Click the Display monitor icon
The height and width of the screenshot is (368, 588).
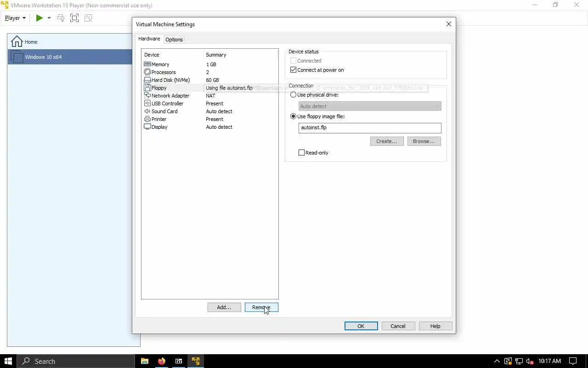(x=147, y=127)
